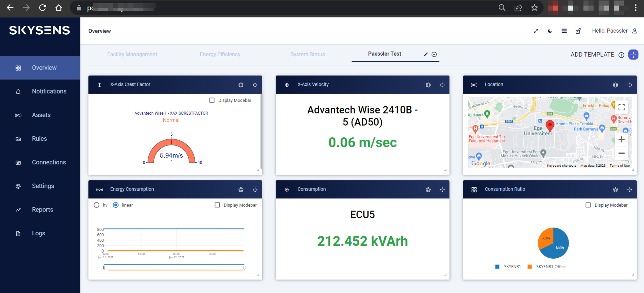Edit Paessler Test tab with pencil icon
Screen dimensions: 644x293
point(426,54)
